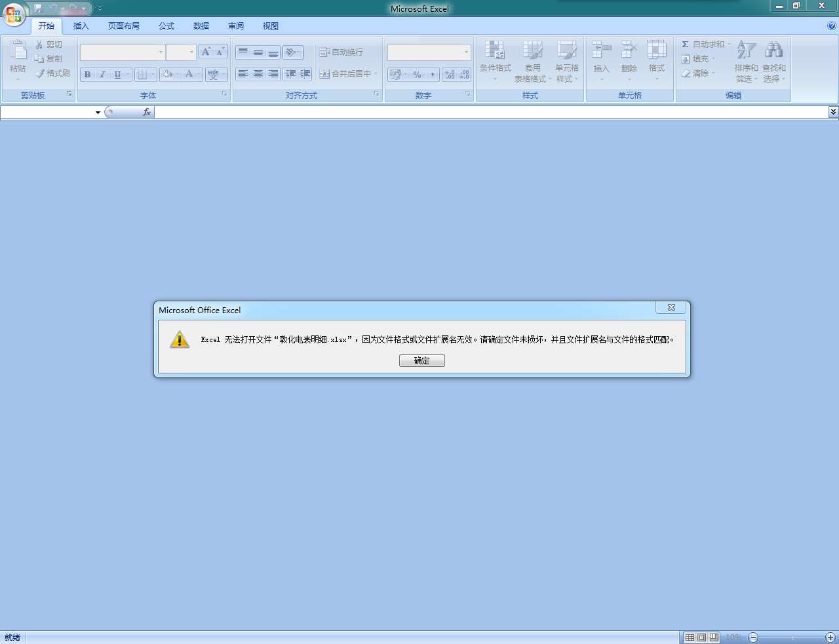839x644 pixels.
Task: Click the percent style icon
Action: (x=418, y=75)
